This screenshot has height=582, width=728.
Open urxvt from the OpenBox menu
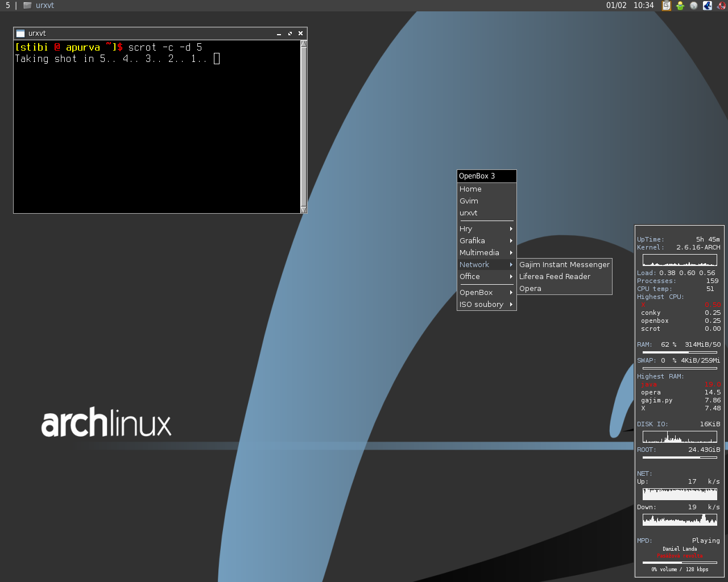486,213
